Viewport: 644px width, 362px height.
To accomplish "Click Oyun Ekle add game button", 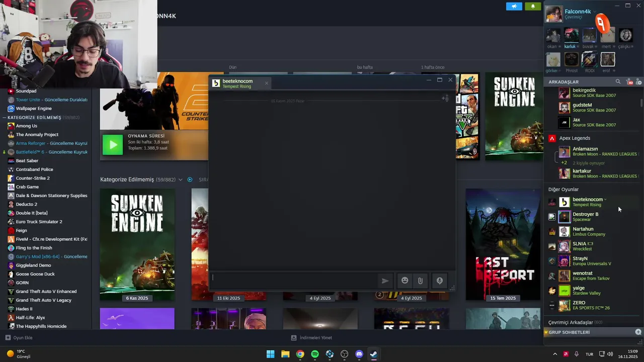I will [x=19, y=338].
